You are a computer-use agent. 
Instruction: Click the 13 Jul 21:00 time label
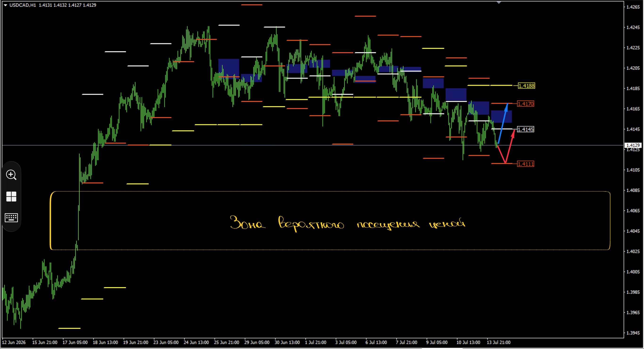(x=499, y=342)
